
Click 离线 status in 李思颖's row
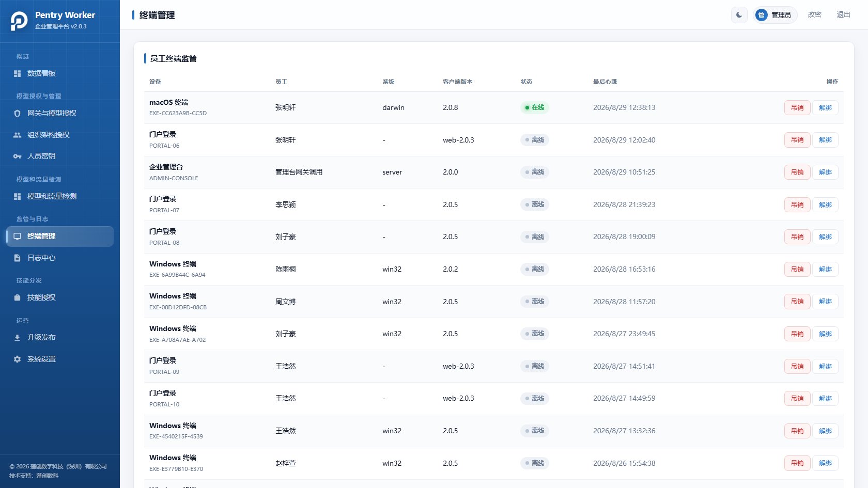point(534,205)
